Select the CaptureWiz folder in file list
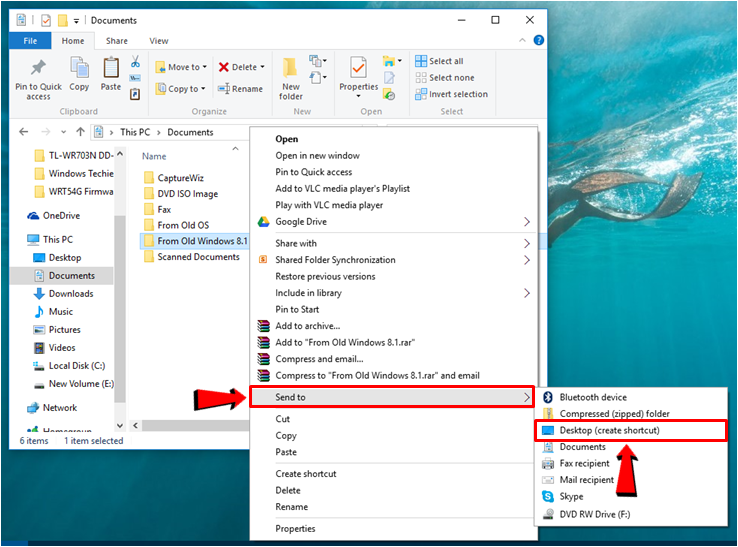Image resolution: width=738 pixels, height=547 pixels. pyautogui.click(x=181, y=178)
